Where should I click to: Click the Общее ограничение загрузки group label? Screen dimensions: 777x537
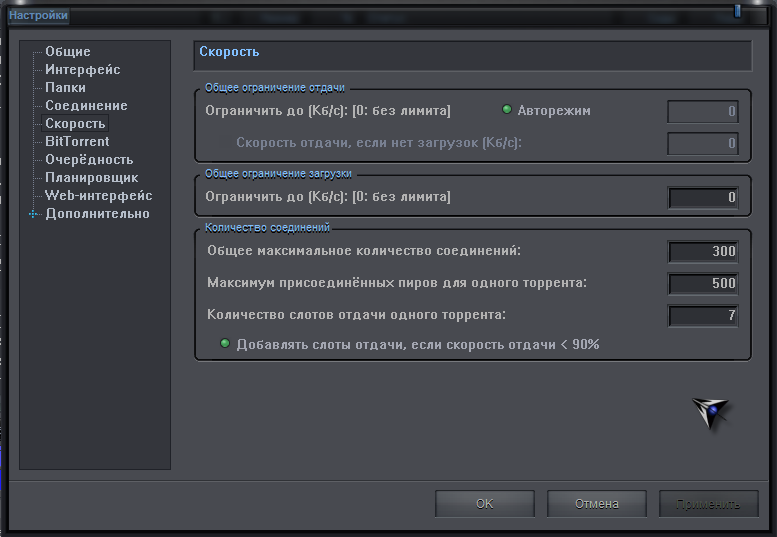(x=278, y=173)
